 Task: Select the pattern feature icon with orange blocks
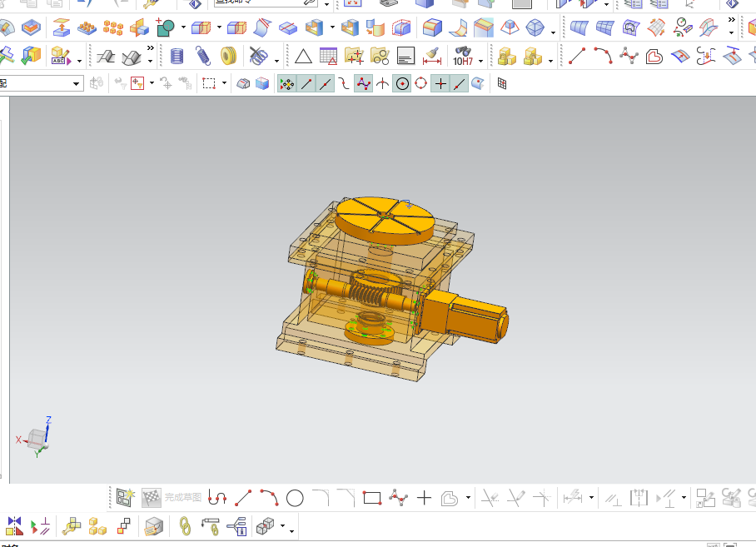point(87,28)
